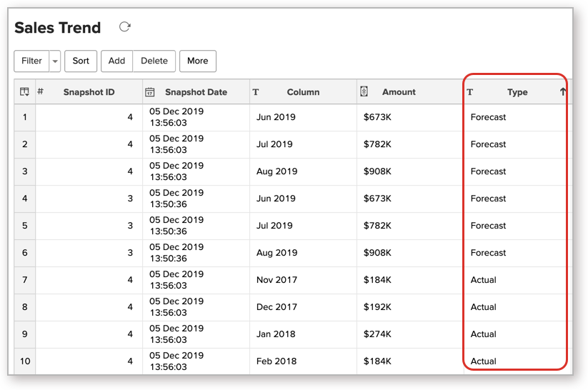Select row number 1 in the table
The image size is (588, 390).
point(24,117)
